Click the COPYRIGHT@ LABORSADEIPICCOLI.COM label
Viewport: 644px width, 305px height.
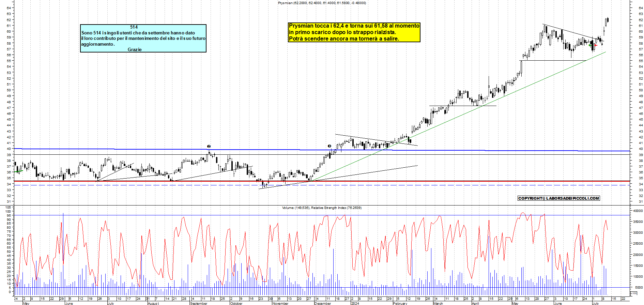click(559, 198)
